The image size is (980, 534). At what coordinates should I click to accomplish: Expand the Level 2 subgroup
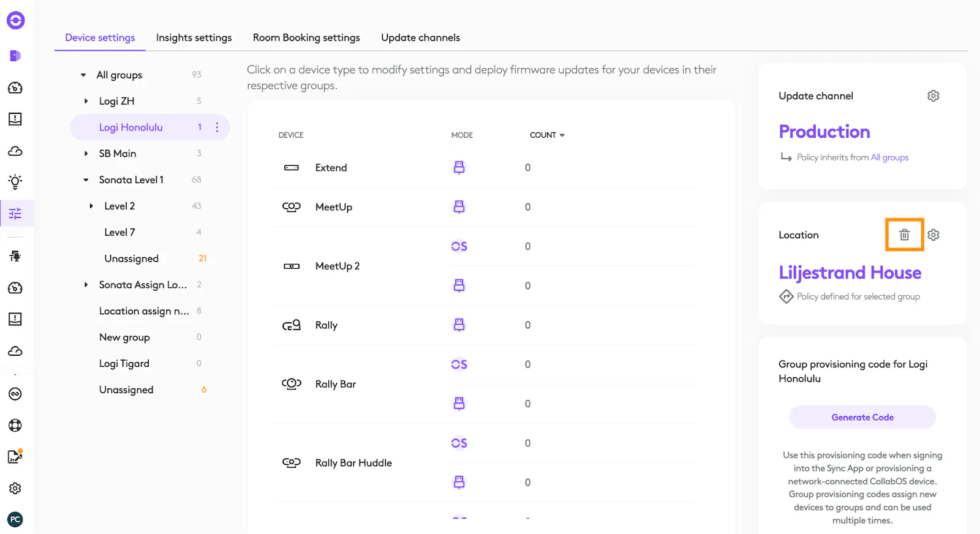(x=91, y=206)
